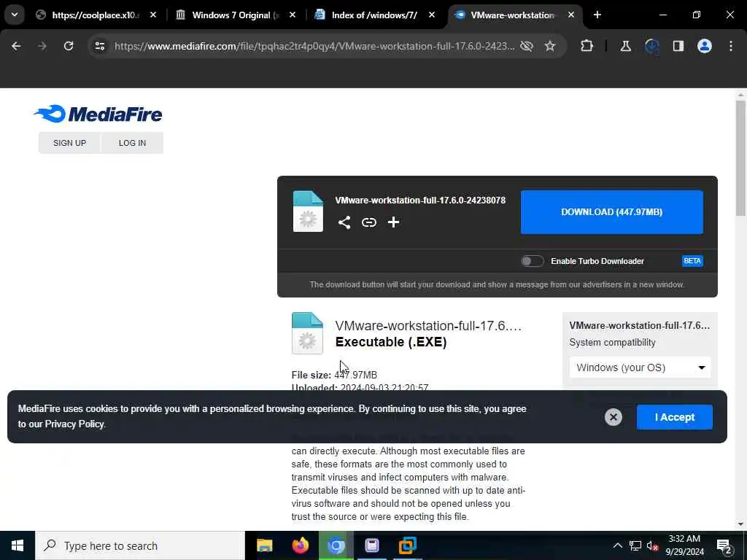Reload the MediaFire page
This screenshot has width=747, height=560.
tap(69, 46)
